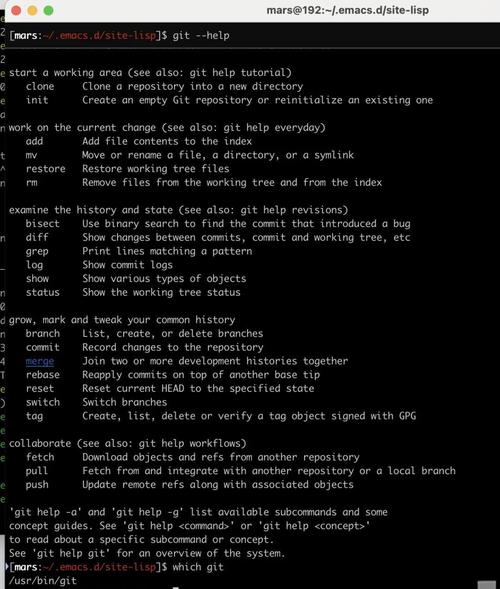Select the 'restore' subcommand name
Viewport: 500px width, 589px height.
tap(45, 169)
